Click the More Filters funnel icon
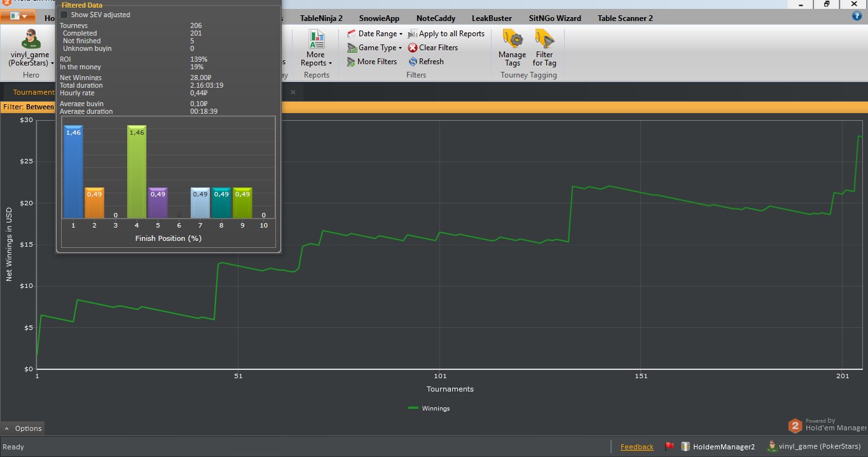Image resolution: width=868 pixels, height=457 pixels. click(x=352, y=62)
